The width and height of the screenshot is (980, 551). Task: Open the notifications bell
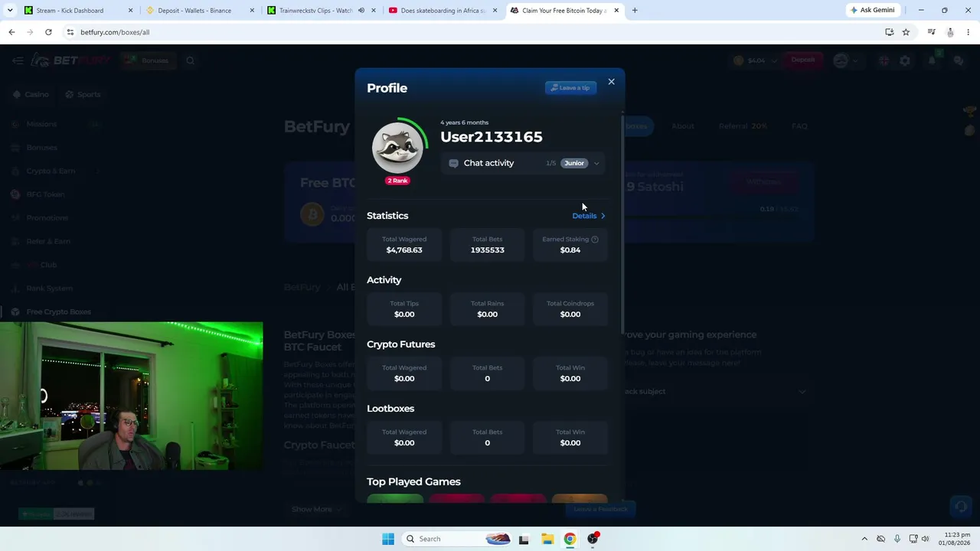(x=933, y=60)
